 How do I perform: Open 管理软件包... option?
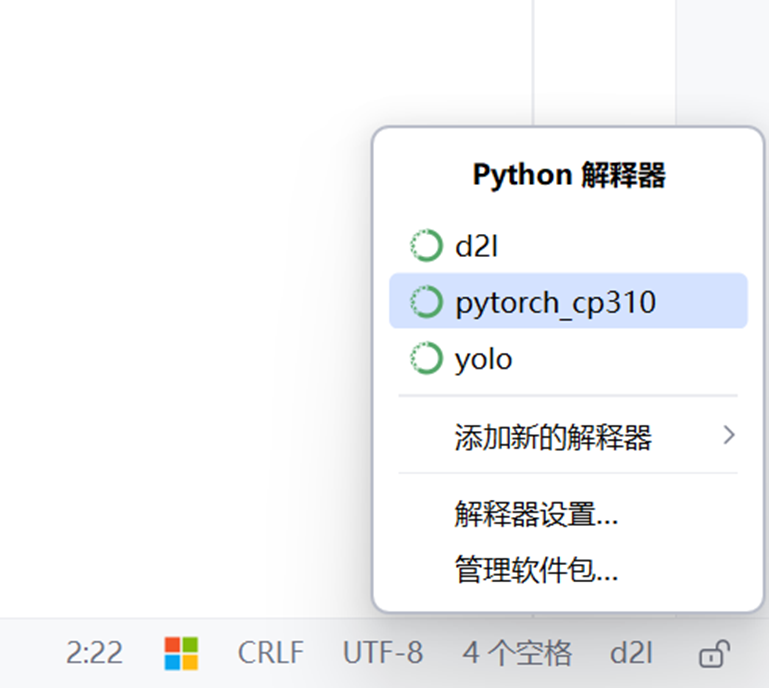coord(568,569)
